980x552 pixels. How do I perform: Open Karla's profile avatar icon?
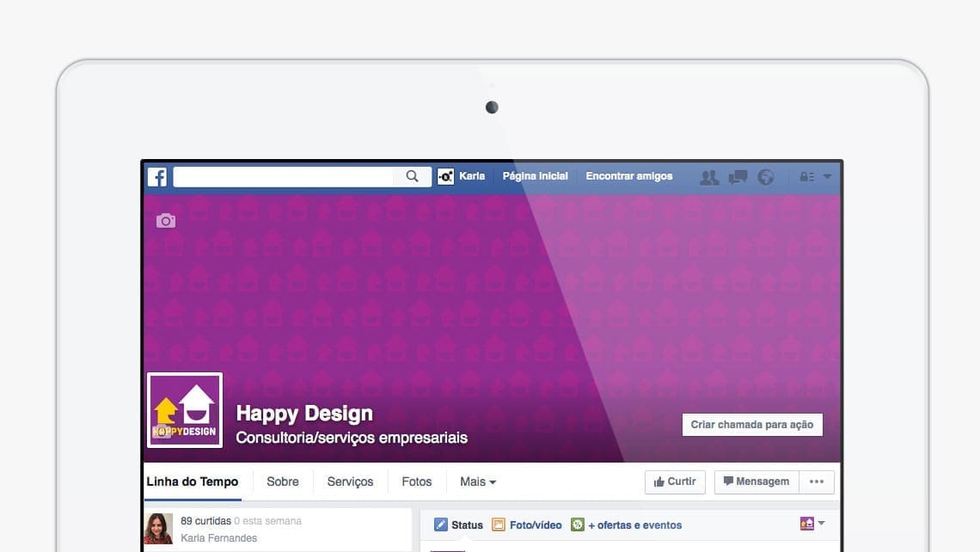pos(445,177)
